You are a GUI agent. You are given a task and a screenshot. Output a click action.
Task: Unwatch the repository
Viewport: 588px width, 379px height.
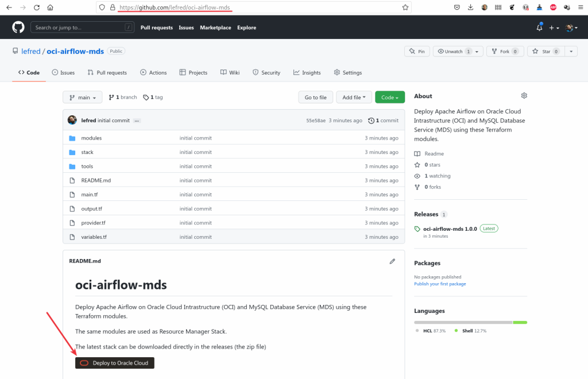454,51
